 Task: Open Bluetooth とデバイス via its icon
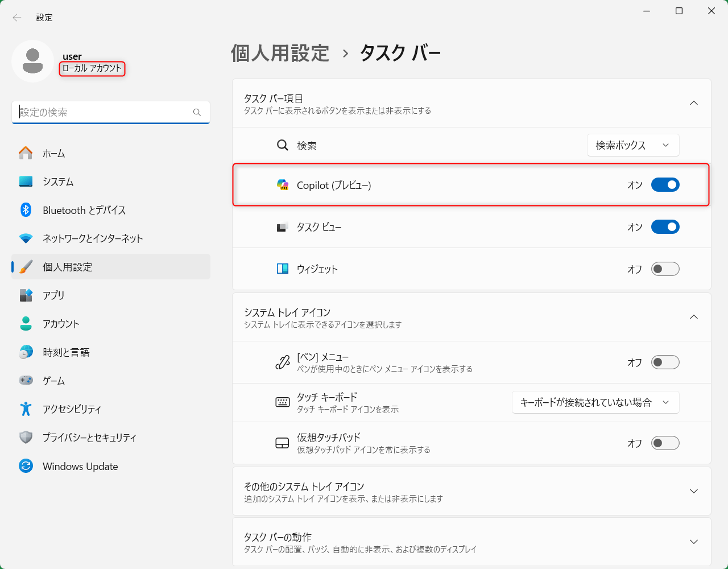(26, 210)
